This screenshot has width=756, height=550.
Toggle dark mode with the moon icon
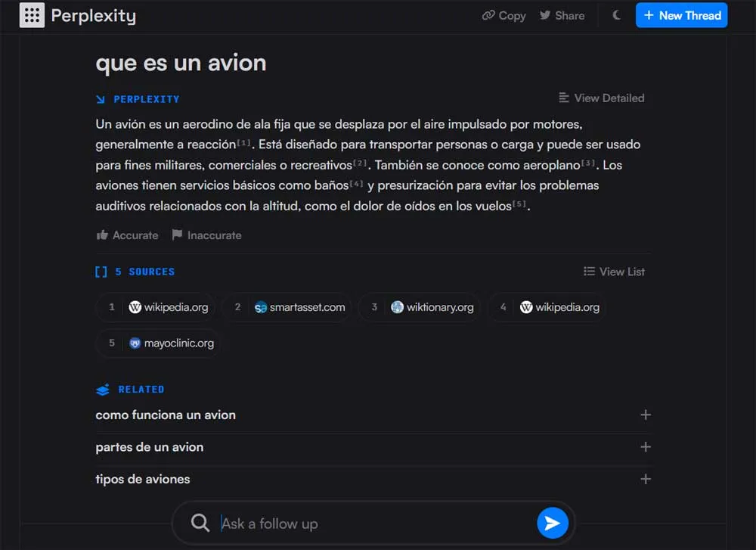coord(616,14)
